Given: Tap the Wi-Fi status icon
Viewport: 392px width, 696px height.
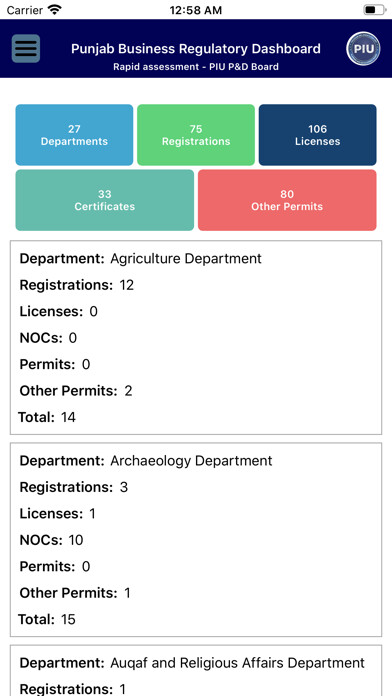Looking at the screenshot, I should pyautogui.click(x=55, y=10).
